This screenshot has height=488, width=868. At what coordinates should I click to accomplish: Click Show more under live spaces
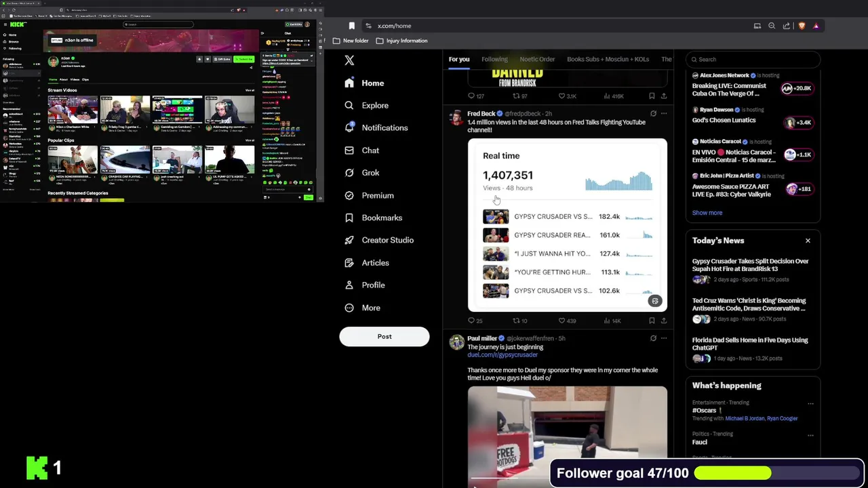click(x=707, y=213)
